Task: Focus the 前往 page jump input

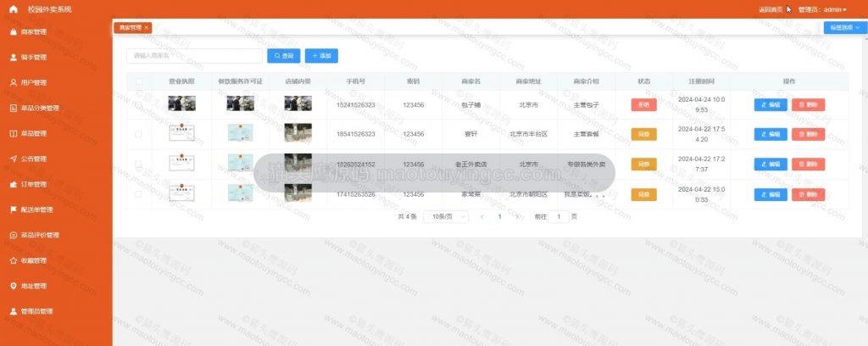Action: tap(559, 217)
